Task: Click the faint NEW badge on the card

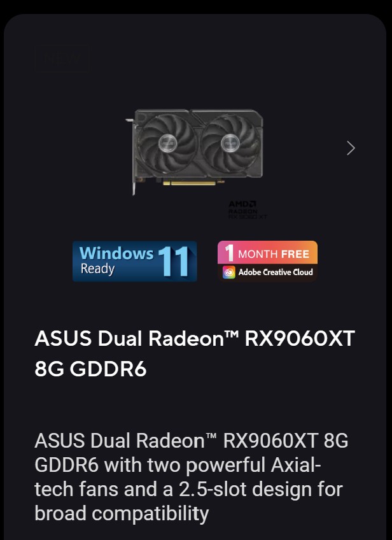Action: tap(62, 59)
